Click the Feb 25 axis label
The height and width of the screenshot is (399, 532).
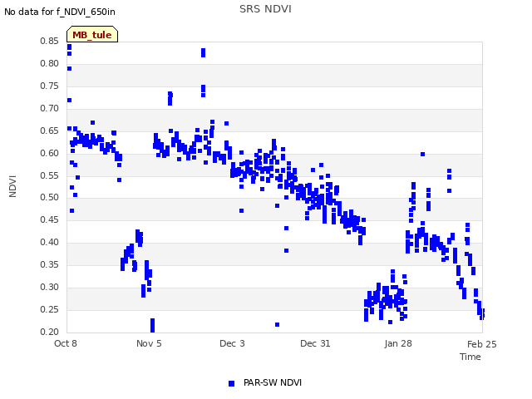click(x=482, y=344)
